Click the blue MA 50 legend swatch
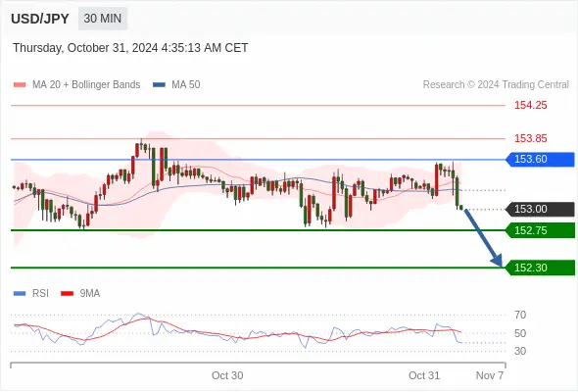The height and width of the screenshot is (392, 578). pyautogui.click(x=159, y=85)
